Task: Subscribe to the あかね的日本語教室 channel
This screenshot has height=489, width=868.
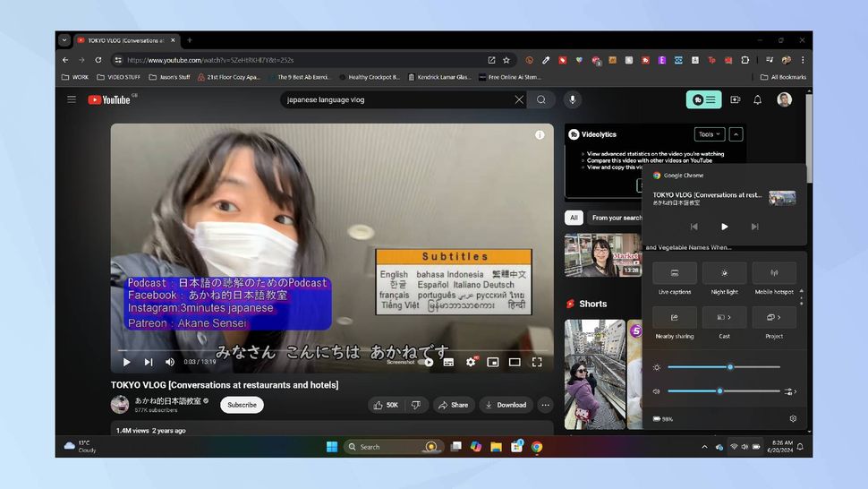Action: coord(242,405)
